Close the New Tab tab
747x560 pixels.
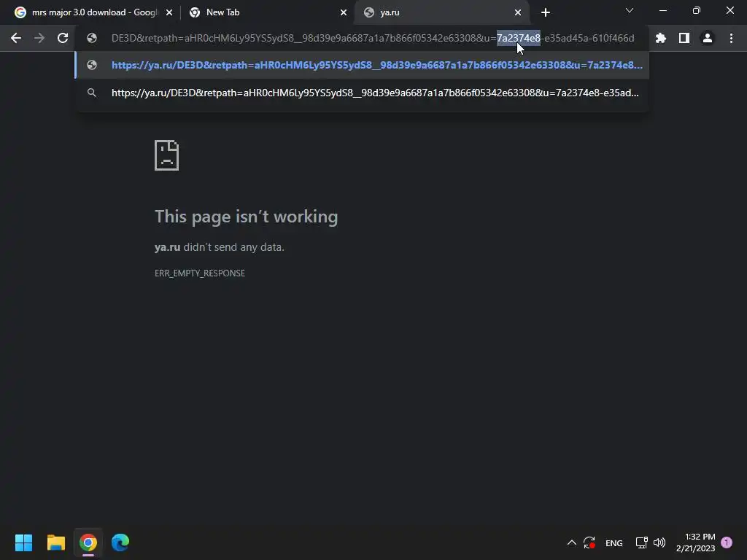(344, 12)
